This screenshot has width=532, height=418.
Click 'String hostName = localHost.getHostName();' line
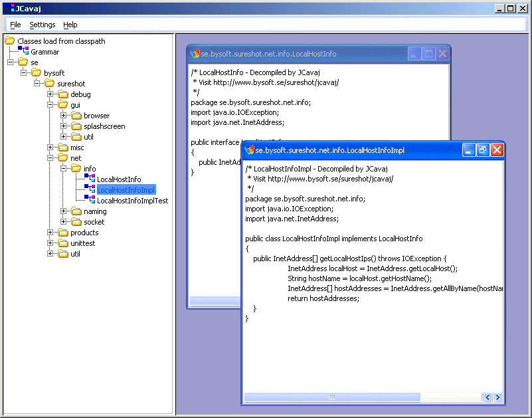(359, 278)
